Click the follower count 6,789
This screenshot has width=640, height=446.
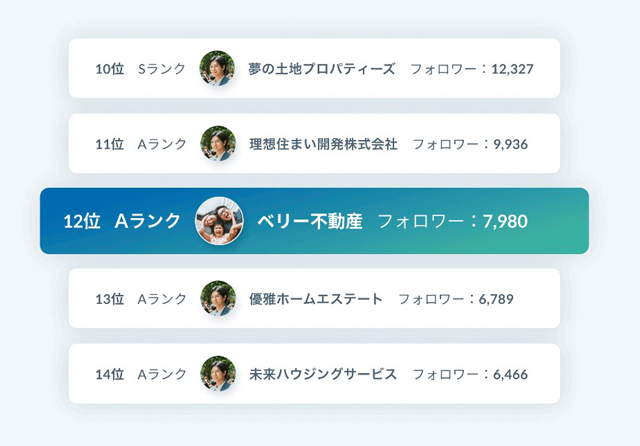496,300
